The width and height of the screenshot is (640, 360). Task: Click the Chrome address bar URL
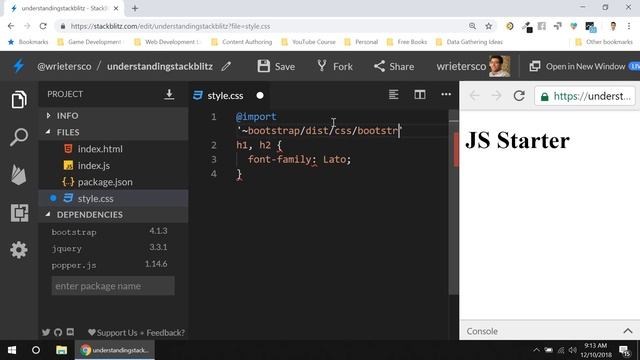[x=170, y=26]
